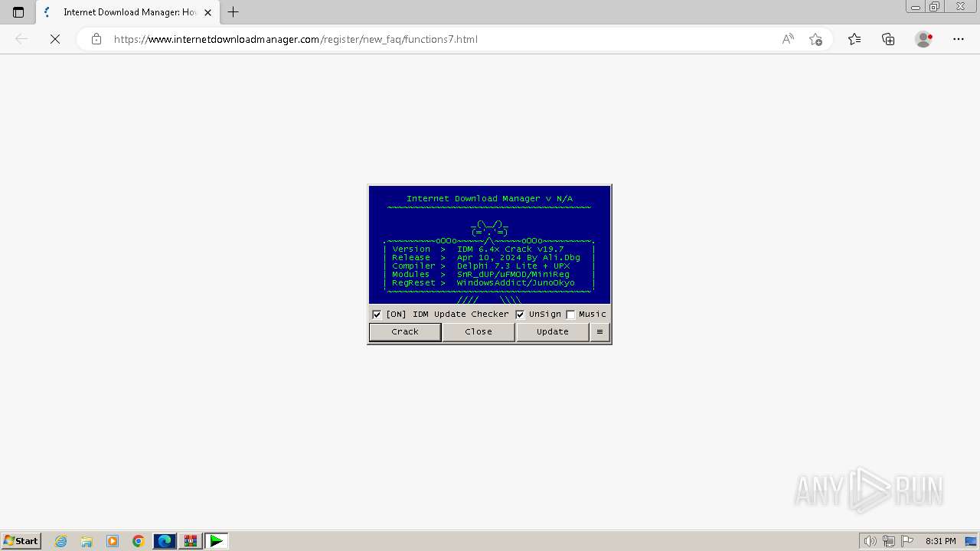Screen dimensions: 980x551
Task: Open the Action Center flag icon
Action: click(x=906, y=541)
